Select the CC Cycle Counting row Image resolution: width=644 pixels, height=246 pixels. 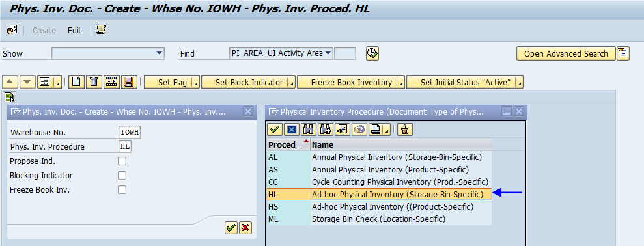point(378,182)
